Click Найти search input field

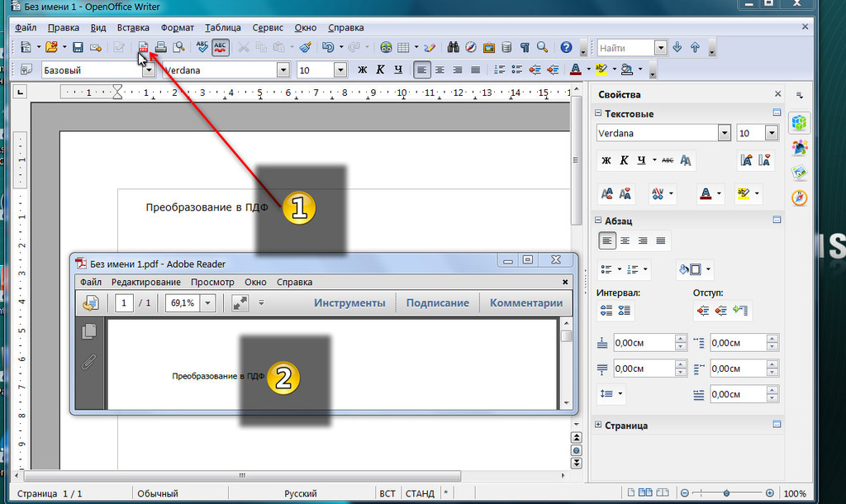[626, 47]
